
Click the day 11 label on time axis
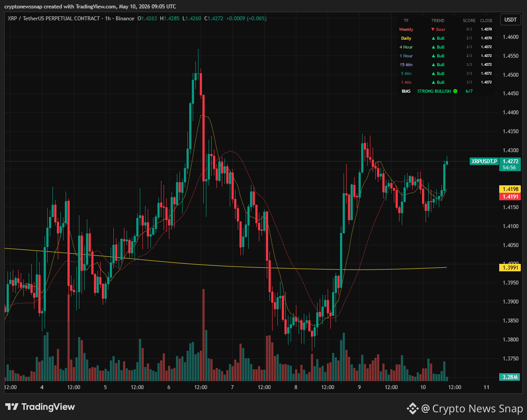point(486,387)
